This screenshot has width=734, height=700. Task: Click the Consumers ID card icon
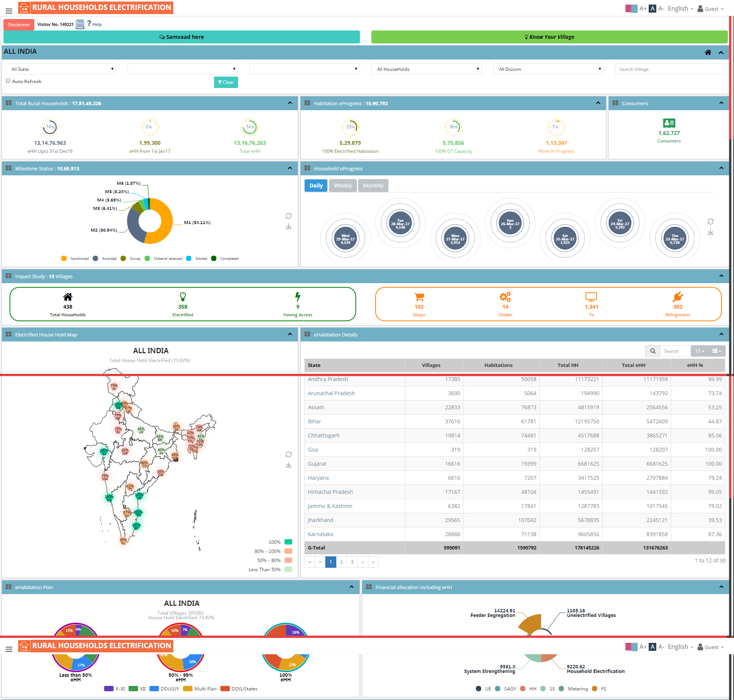point(669,123)
